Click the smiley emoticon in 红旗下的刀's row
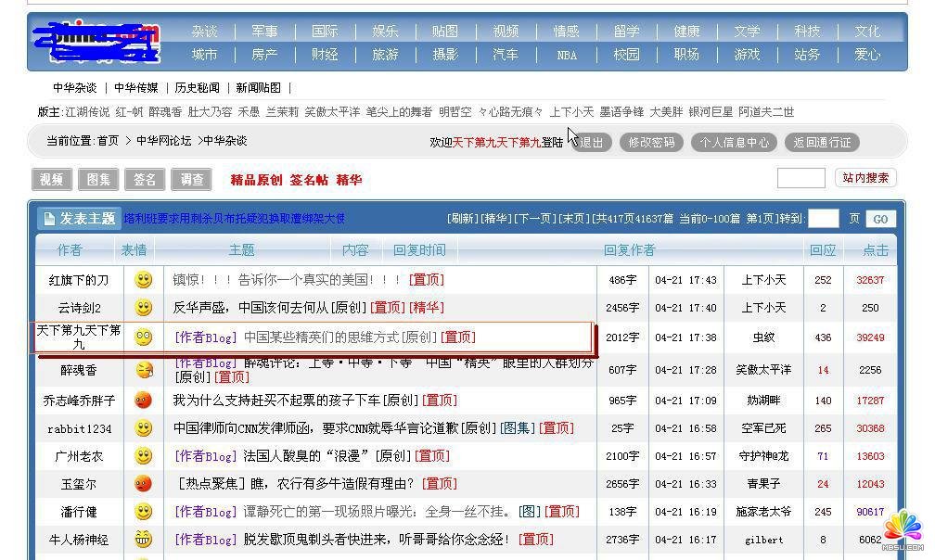The height and width of the screenshot is (560, 935). click(143, 279)
